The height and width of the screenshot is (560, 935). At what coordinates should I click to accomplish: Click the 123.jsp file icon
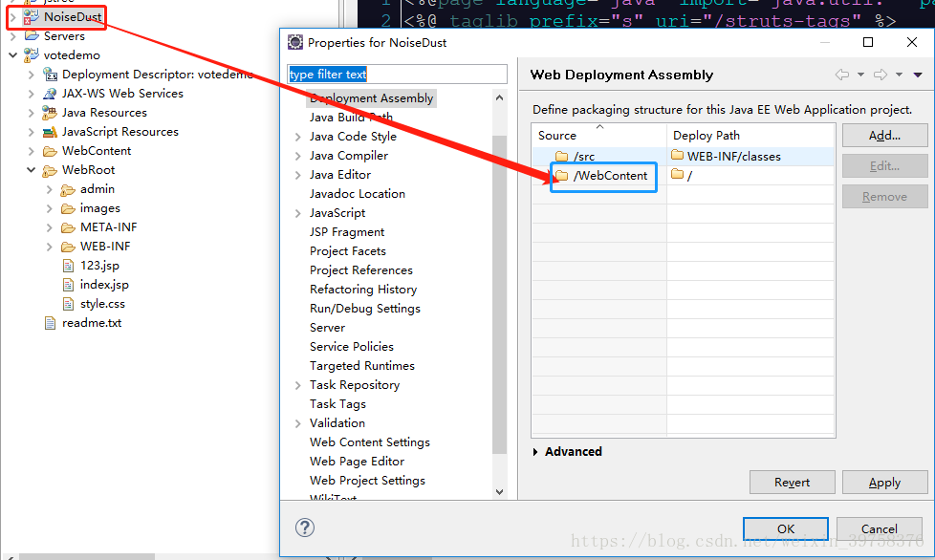coord(69,266)
